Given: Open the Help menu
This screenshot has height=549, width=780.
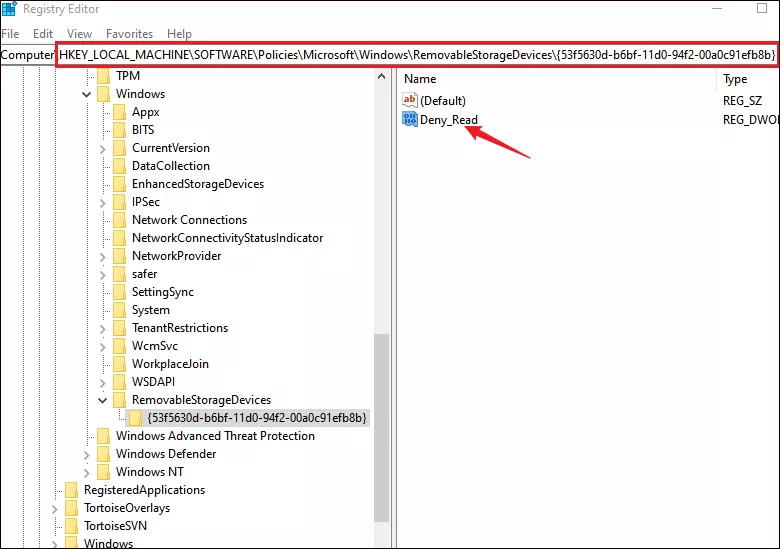Looking at the screenshot, I should click(x=179, y=34).
